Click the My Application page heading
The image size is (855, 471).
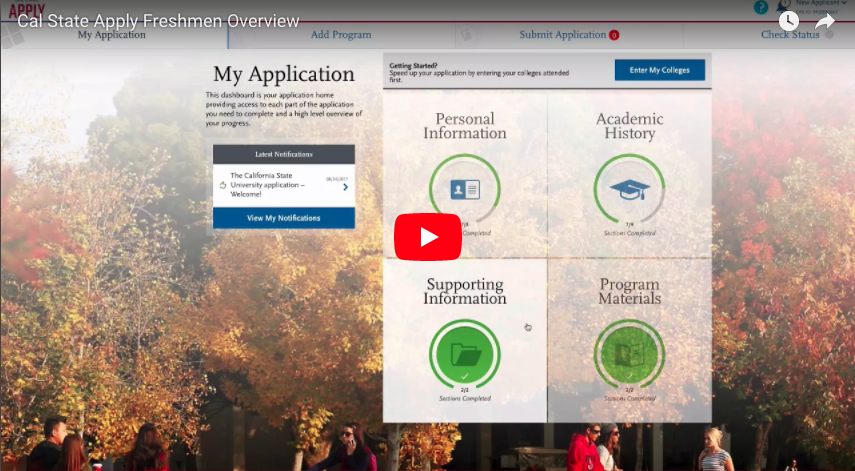pyautogui.click(x=284, y=74)
